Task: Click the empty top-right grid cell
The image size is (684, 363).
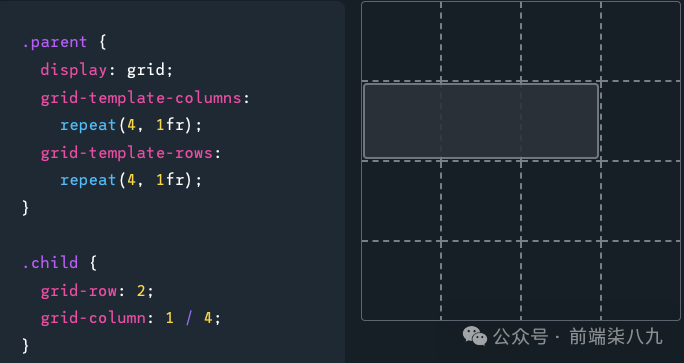Action: pyautogui.click(x=640, y=41)
